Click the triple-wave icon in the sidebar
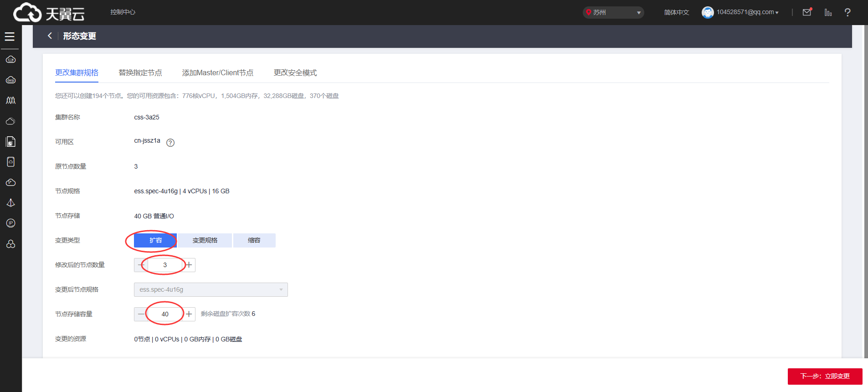Screen dimensions: 868x392 (10, 100)
